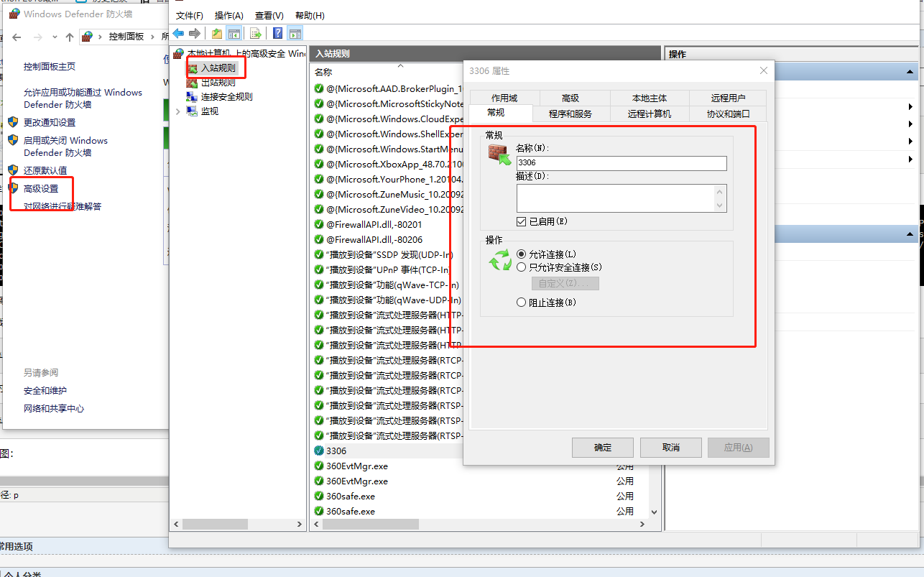
Task: Switch to the 本地主体 tab
Action: tap(650, 98)
